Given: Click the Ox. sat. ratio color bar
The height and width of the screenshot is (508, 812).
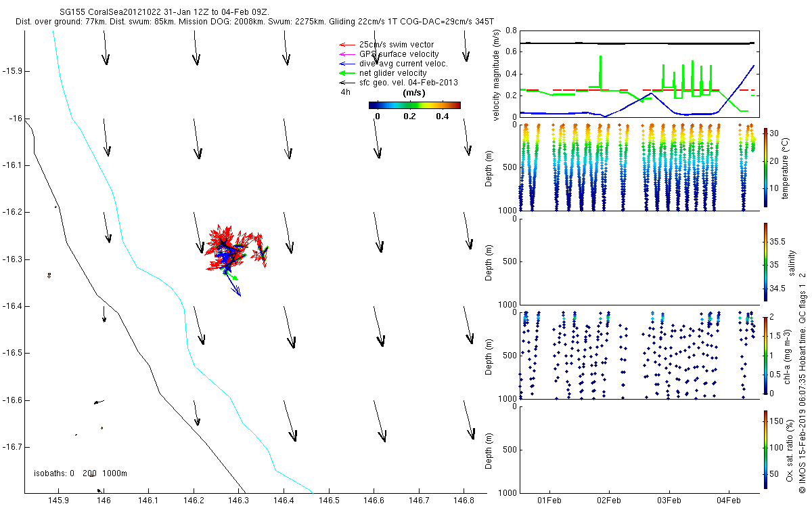Looking at the screenshot, I should (x=765, y=450).
